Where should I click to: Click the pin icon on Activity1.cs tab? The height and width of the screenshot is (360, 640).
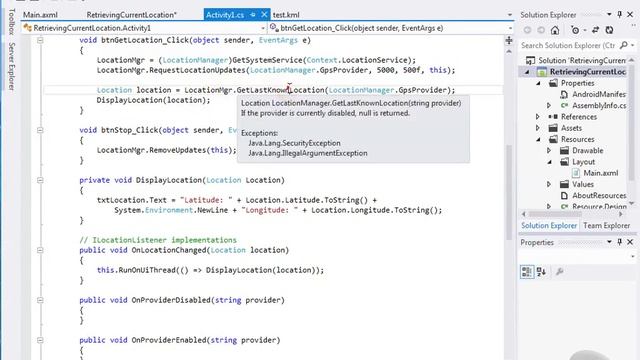(253, 15)
